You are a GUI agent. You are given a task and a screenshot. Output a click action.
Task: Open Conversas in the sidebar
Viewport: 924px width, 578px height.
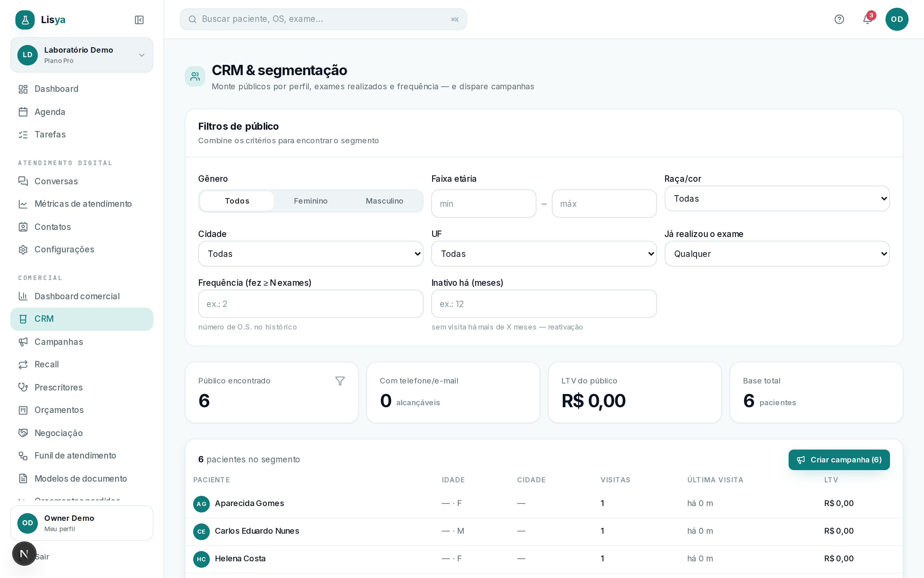tap(82, 181)
